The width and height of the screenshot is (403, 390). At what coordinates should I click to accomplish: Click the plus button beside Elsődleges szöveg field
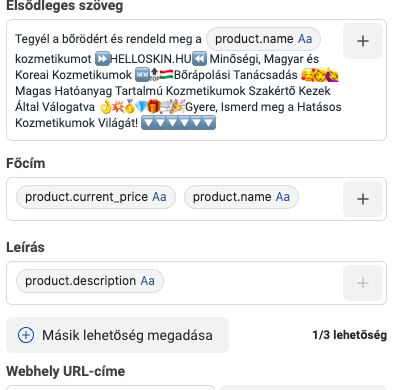point(363,41)
